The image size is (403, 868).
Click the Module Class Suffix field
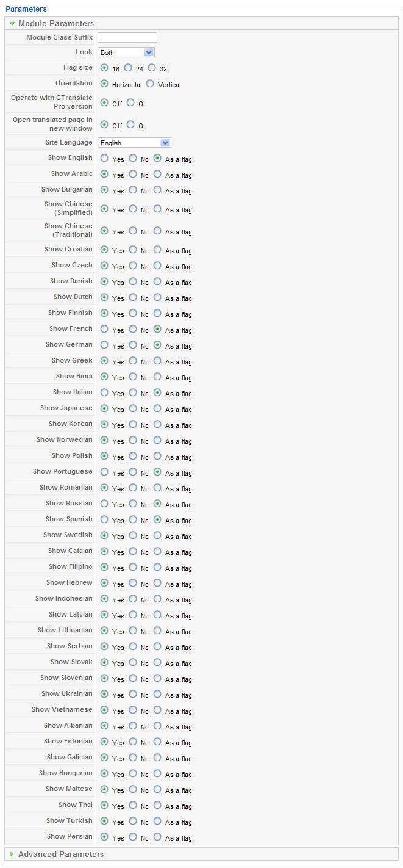pos(127,38)
